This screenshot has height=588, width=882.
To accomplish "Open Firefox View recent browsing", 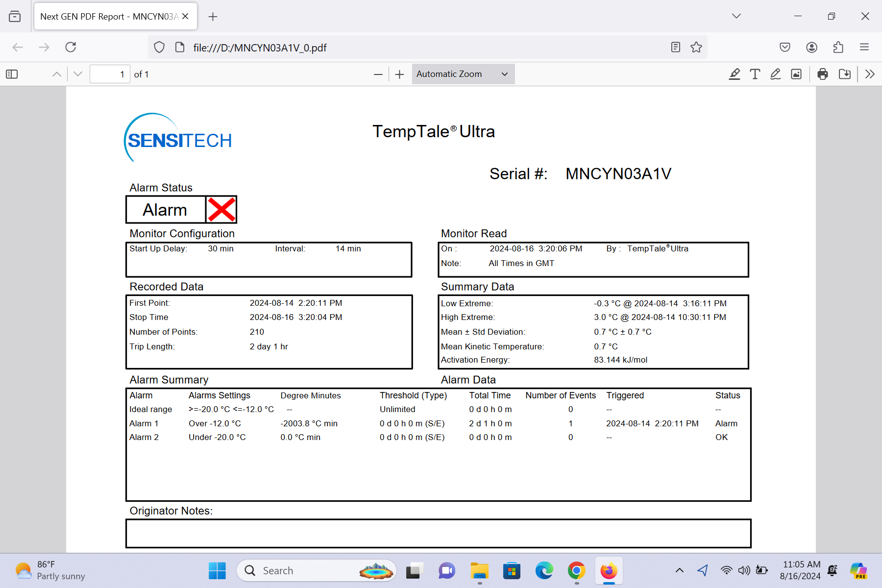I will point(15,16).
